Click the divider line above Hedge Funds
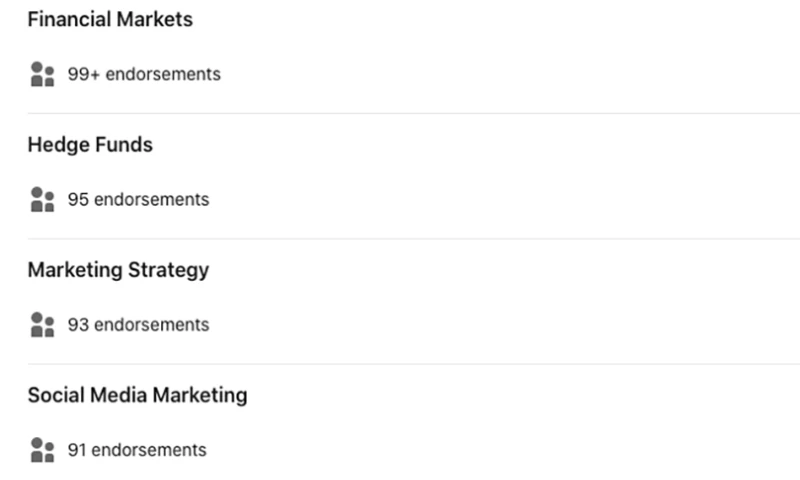 tap(400, 113)
